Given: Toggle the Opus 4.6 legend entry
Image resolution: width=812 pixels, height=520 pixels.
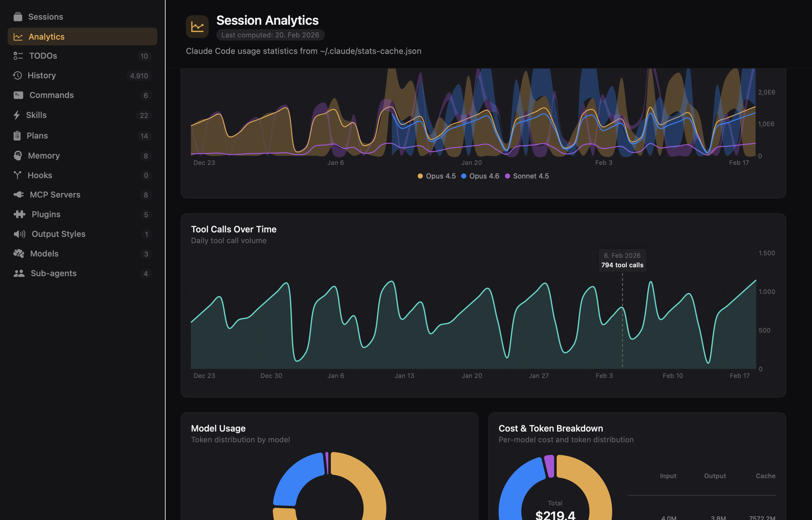Looking at the screenshot, I should (480, 176).
